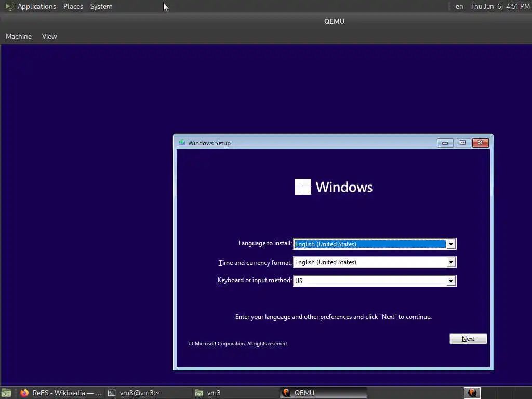The width and height of the screenshot is (532, 399).
Task: Expand the Language to install dropdown arrow
Action: pyautogui.click(x=451, y=244)
